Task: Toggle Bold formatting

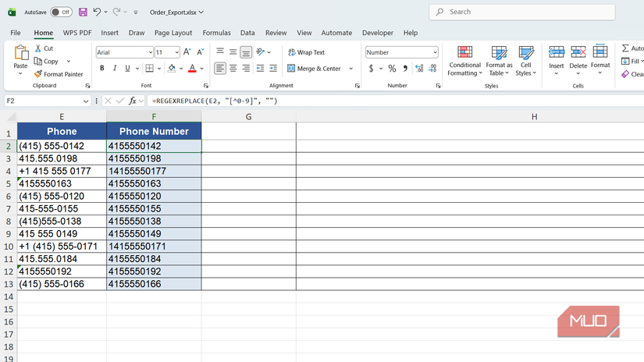Action: 101,68
